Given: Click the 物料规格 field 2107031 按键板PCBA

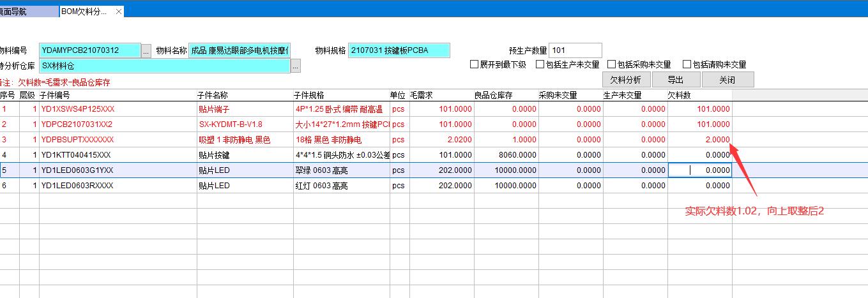Looking at the screenshot, I should (399, 50).
